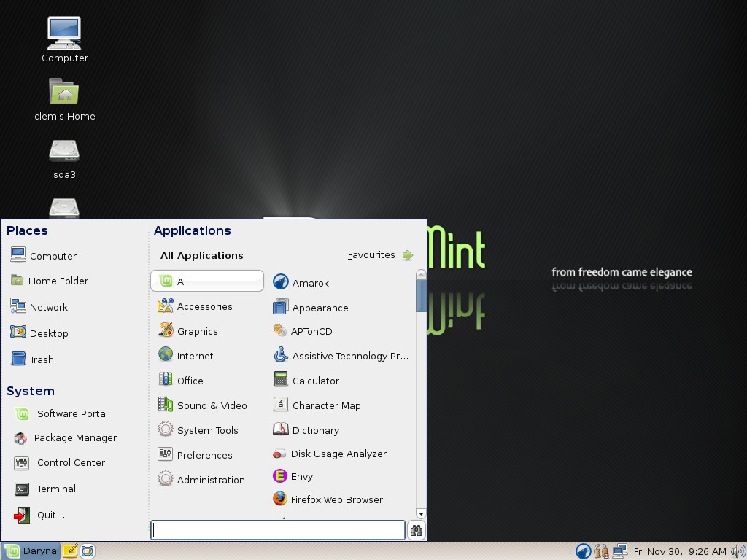Screen dimensions: 747x560
Task: Open the Desktop icon under Places
Action: (18, 332)
